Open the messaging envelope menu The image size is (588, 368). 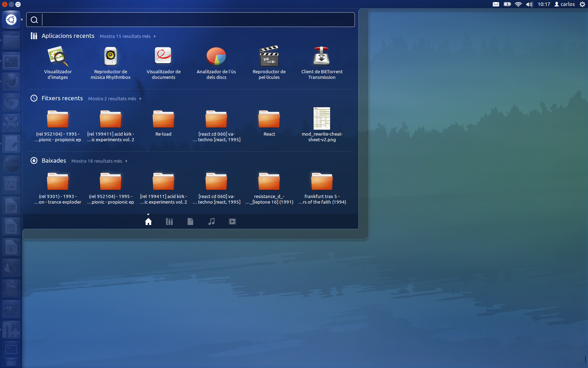click(496, 4)
